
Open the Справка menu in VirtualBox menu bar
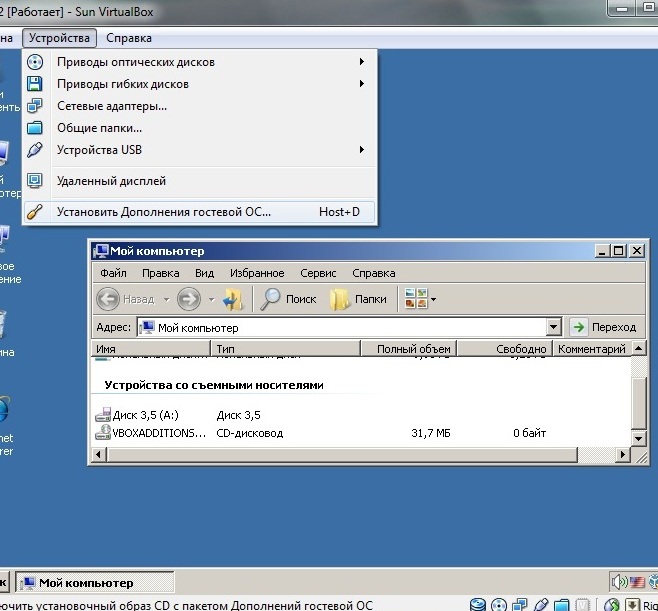click(129, 38)
